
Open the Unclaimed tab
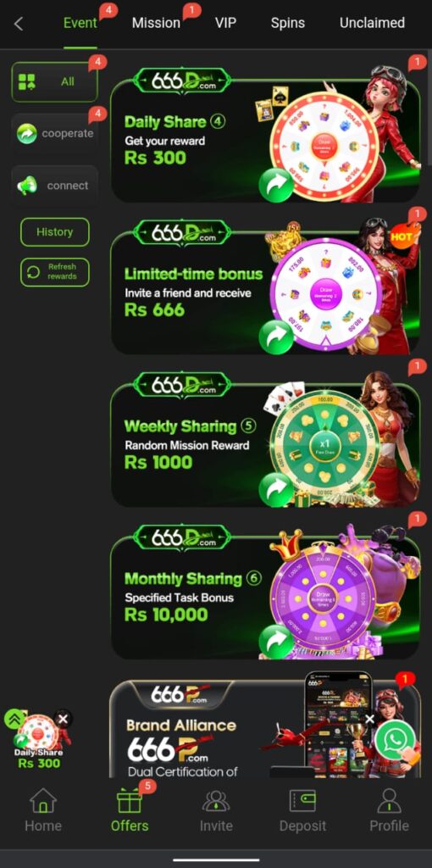click(372, 23)
